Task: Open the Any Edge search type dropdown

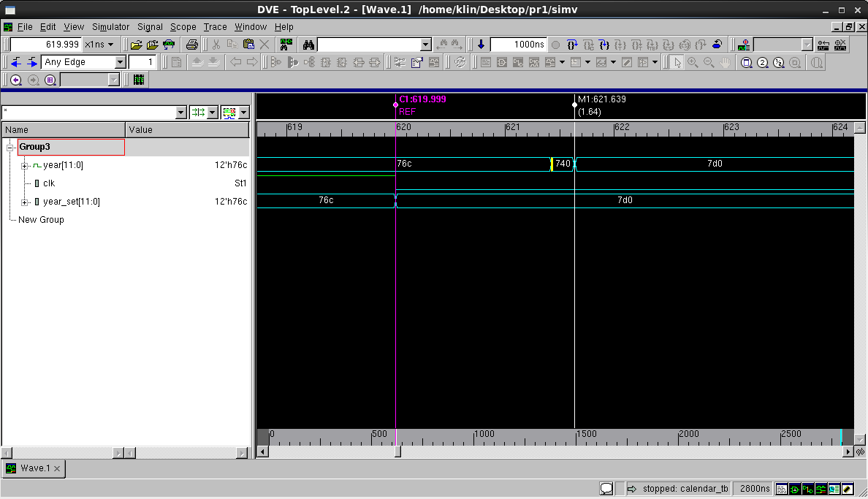Action: [120, 62]
